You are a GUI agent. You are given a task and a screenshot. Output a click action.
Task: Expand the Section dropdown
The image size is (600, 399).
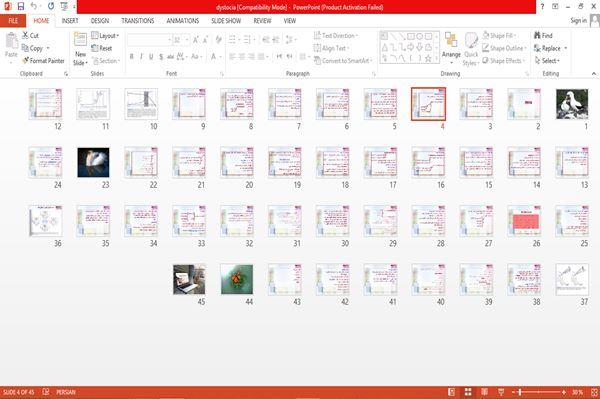[106, 60]
